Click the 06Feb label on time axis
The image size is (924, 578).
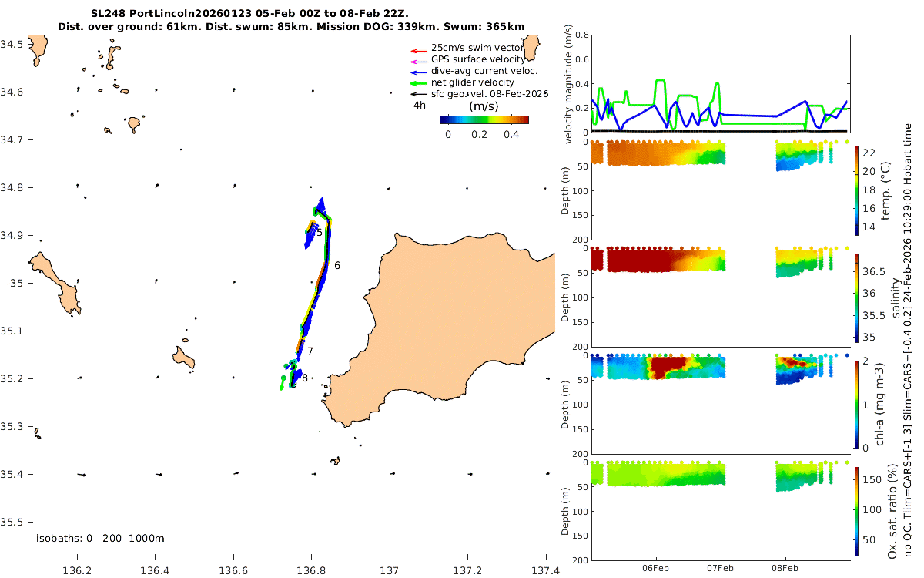click(656, 568)
